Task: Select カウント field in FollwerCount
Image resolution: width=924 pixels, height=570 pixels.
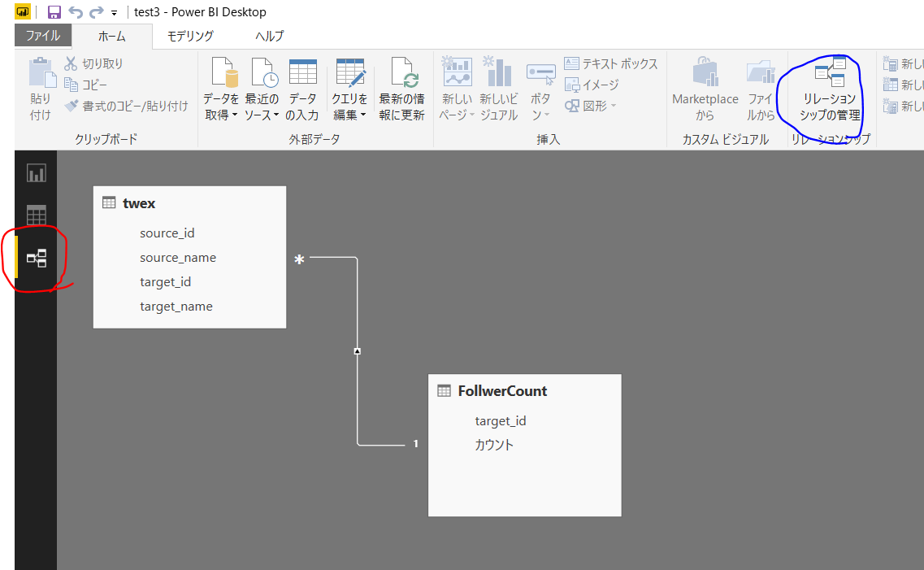Action: (494, 445)
